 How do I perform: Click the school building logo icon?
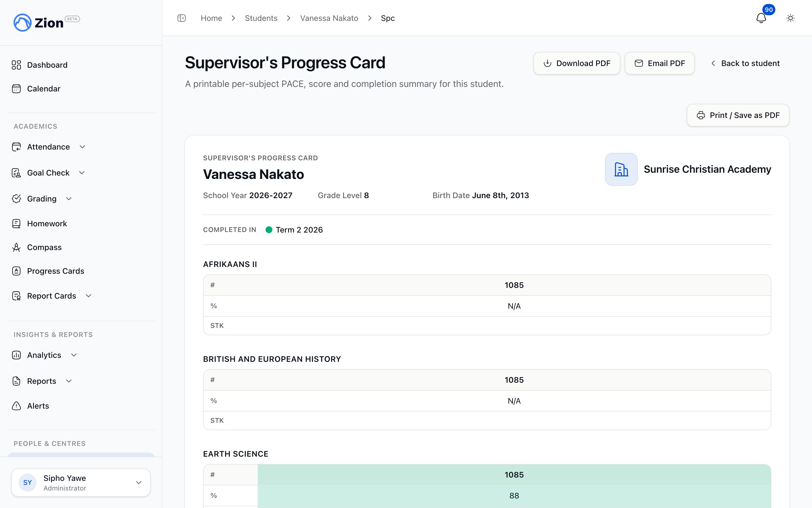pyautogui.click(x=621, y=169)
